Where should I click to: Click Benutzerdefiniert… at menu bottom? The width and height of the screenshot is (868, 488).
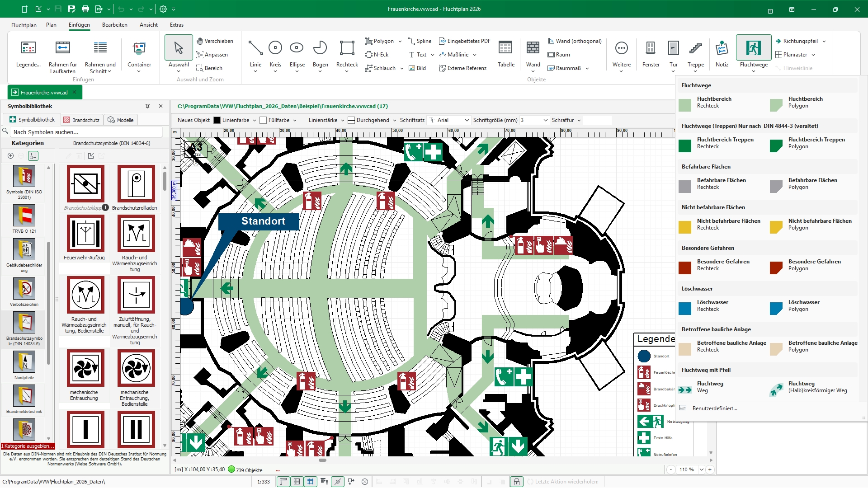tap(714, 408)
